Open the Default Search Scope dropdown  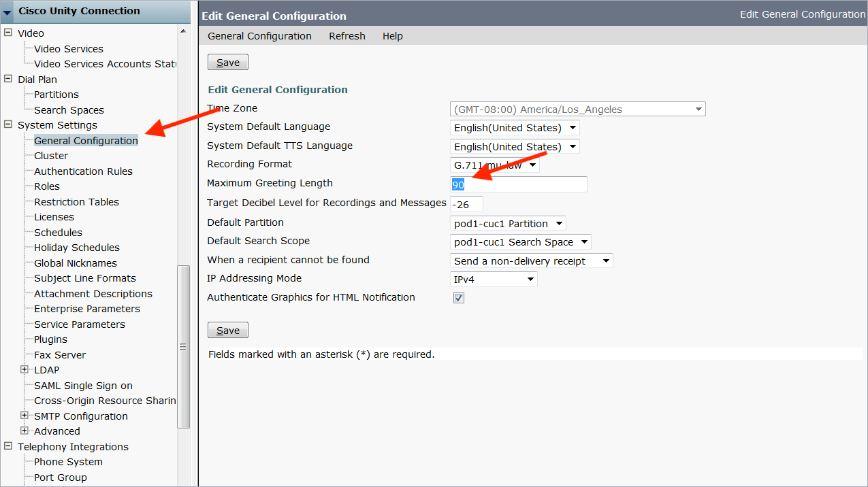point(521,241)
